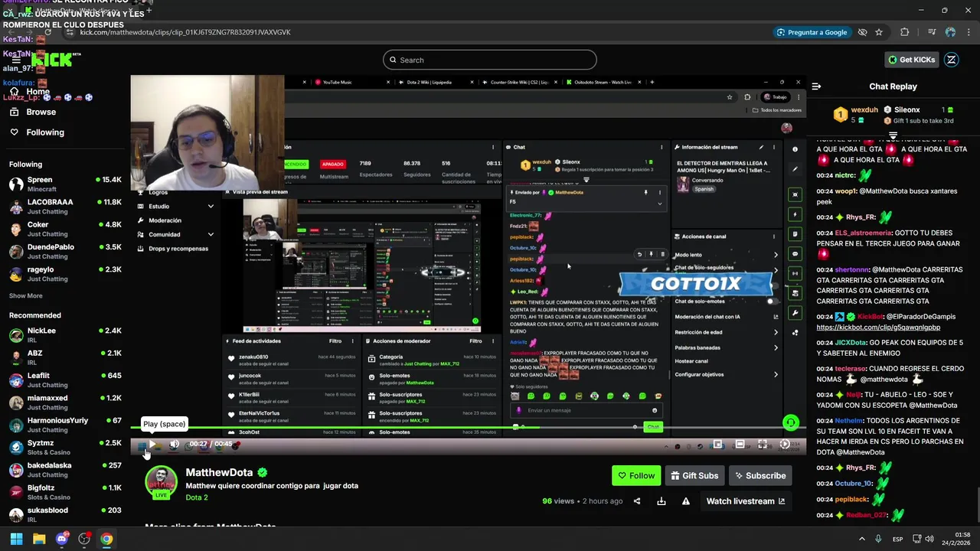Collapse the Chat Replay panel
Screen dimensions: 980x551
tap(816, 86)
